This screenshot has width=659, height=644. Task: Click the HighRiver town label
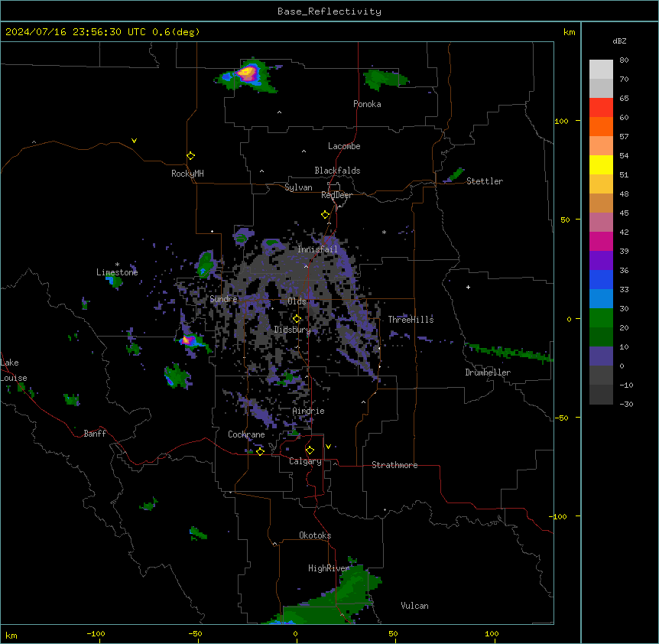click(x=329, y=568)
